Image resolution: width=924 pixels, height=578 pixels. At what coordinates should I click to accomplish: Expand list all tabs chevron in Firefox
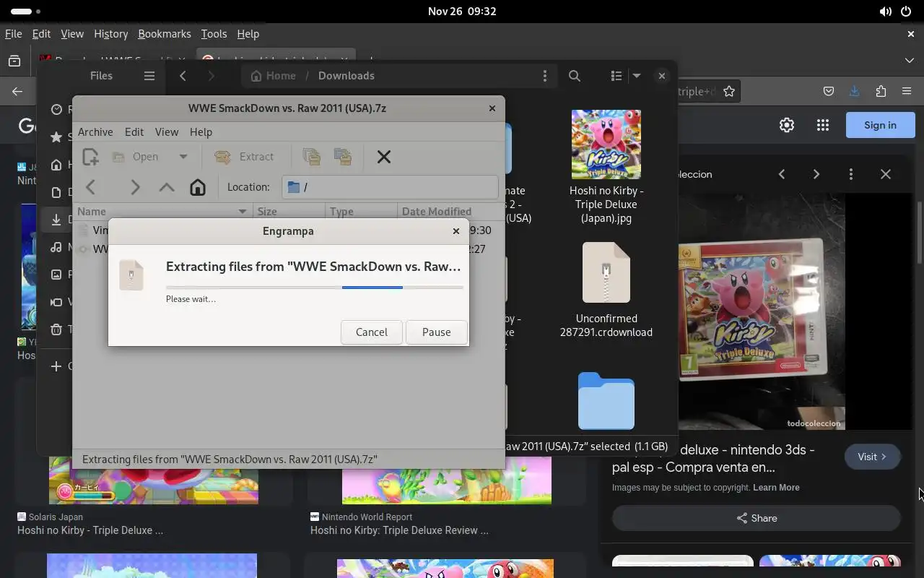[x=910, y=61]
